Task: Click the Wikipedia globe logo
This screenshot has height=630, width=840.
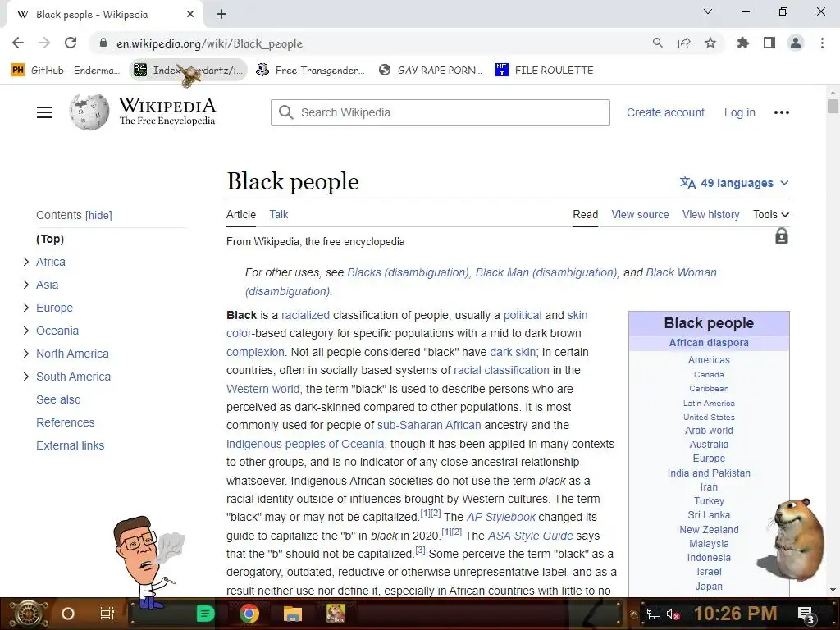Action: 89,112
